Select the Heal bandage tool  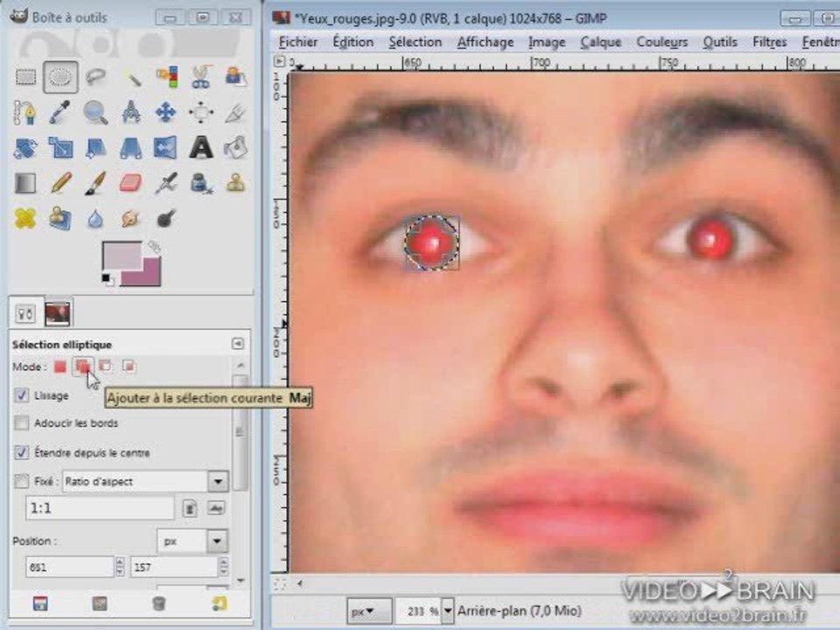(x=25, y=219)
